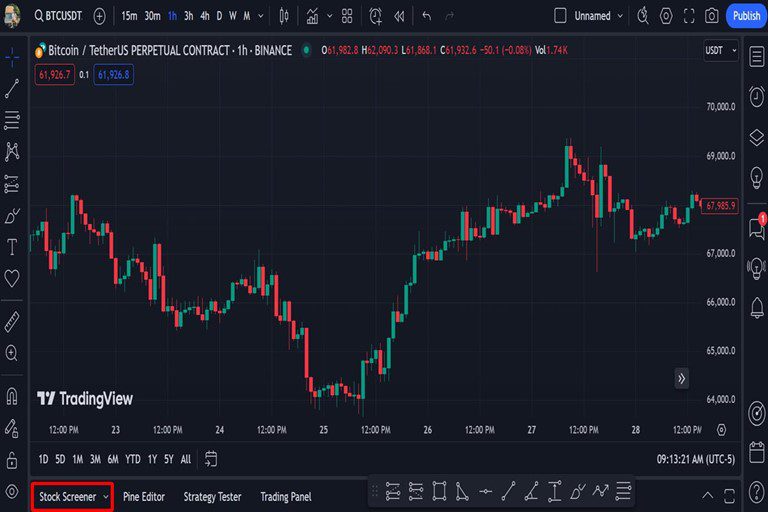Screen dimensions: 768x512
Task: Select the 15m timeframe
Action: click(x=129, y=16)
